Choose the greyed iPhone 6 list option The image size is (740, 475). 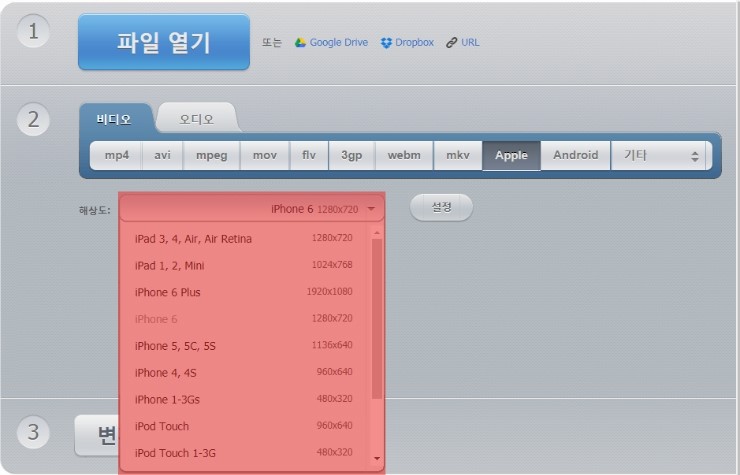244,319
